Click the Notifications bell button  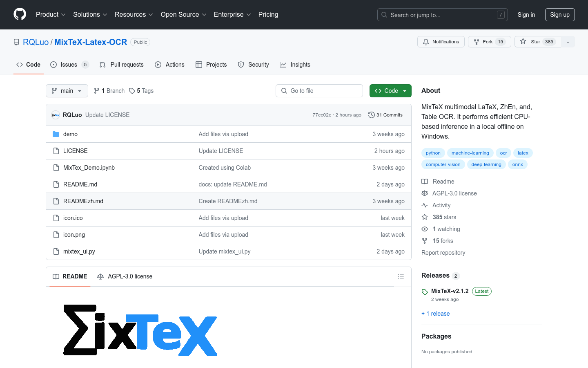[x=441, y=42]
